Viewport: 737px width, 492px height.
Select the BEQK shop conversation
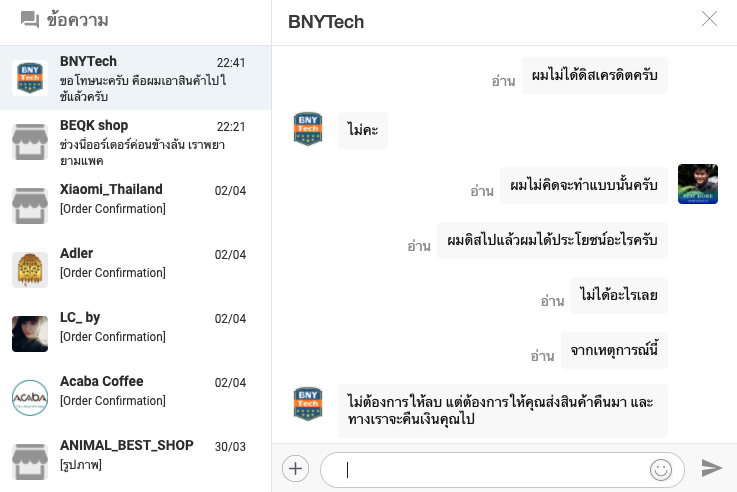(140, 141)
